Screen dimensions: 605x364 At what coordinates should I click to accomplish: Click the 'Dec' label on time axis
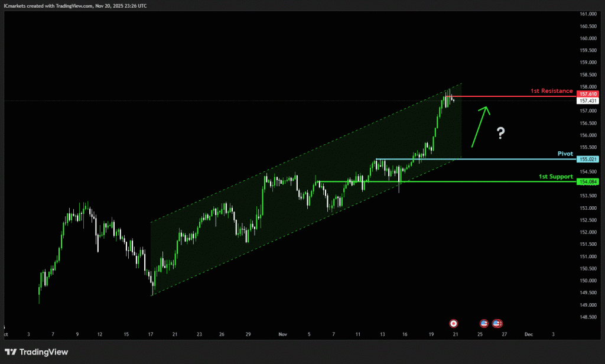(x=528, y=334)
